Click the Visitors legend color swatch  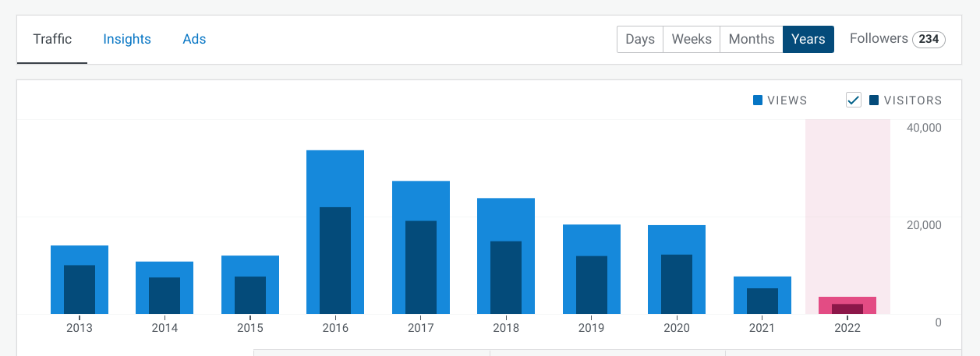tap(874, 100)
